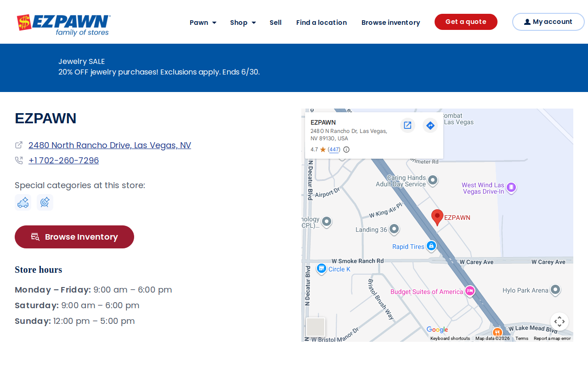Click the blue directions icon in map card
The height and width of the screenshot is (368, 588).
click(430, 125)
